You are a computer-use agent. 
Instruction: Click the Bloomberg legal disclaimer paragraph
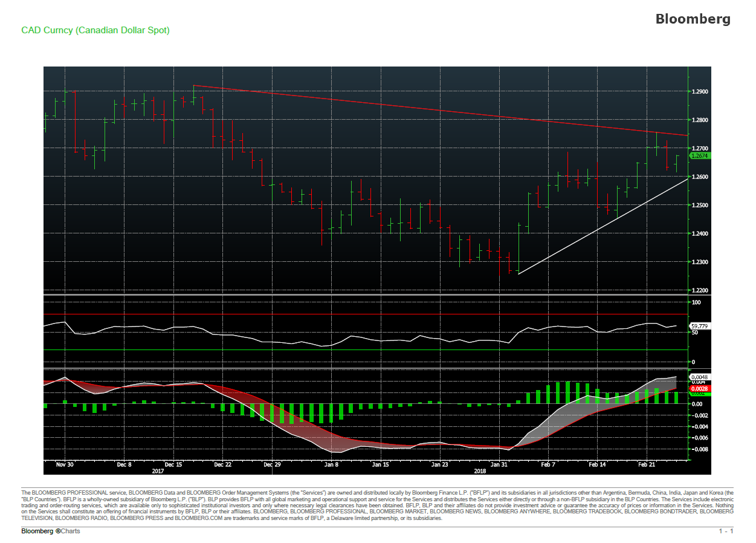click(x=378, y=506)
